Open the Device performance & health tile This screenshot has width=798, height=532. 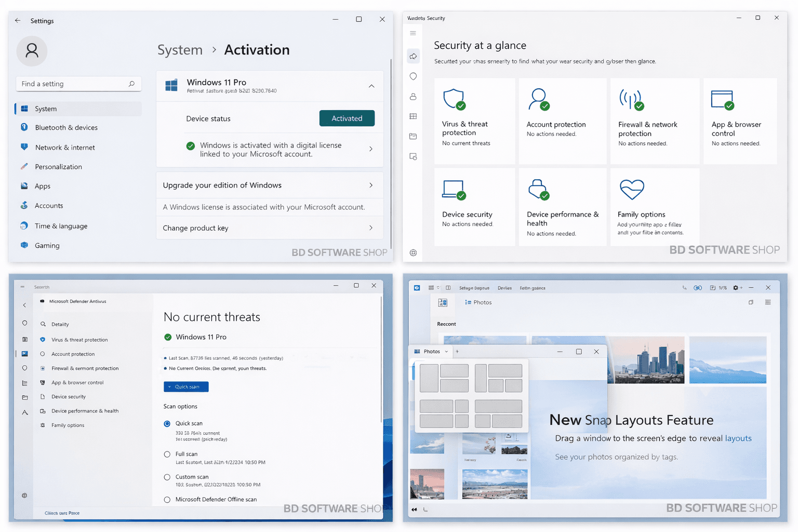coord(562,207)
